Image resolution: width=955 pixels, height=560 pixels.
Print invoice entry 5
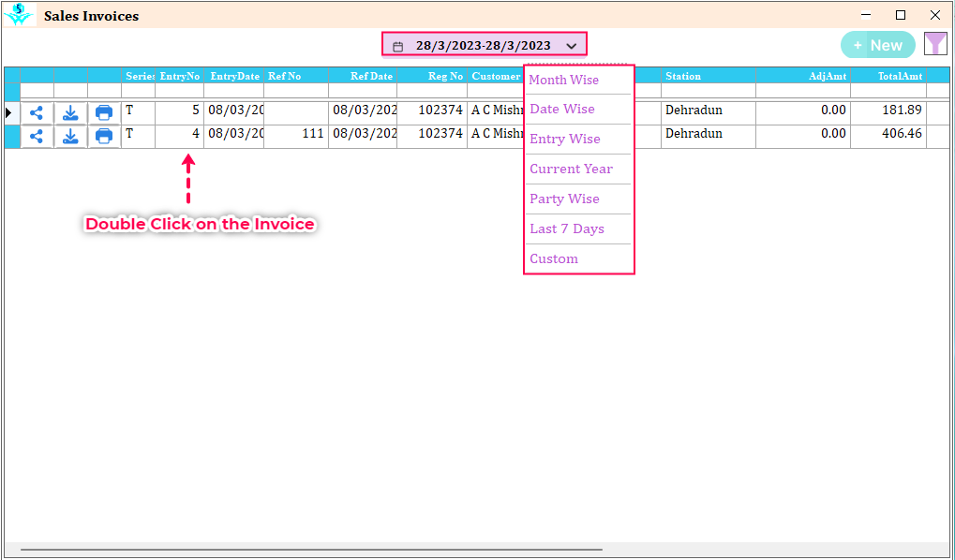(104, 112)
